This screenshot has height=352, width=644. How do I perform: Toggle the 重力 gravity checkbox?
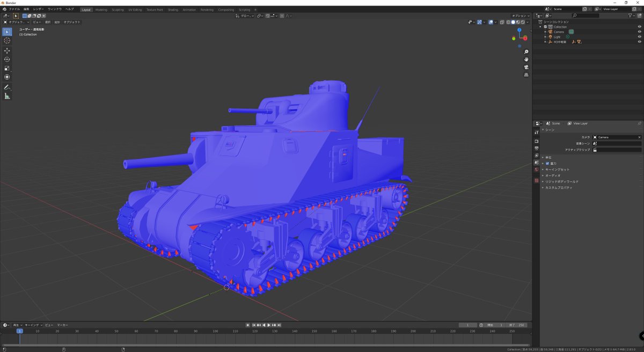(x=547, y=163)
